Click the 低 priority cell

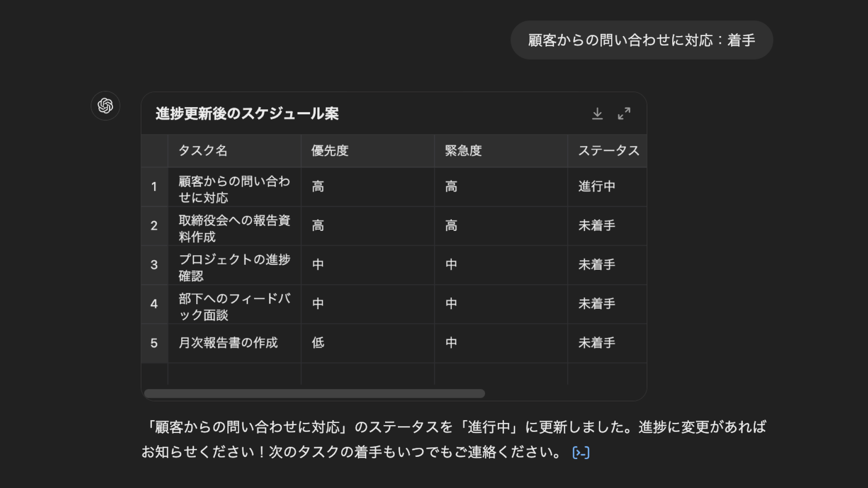[318, 343]
